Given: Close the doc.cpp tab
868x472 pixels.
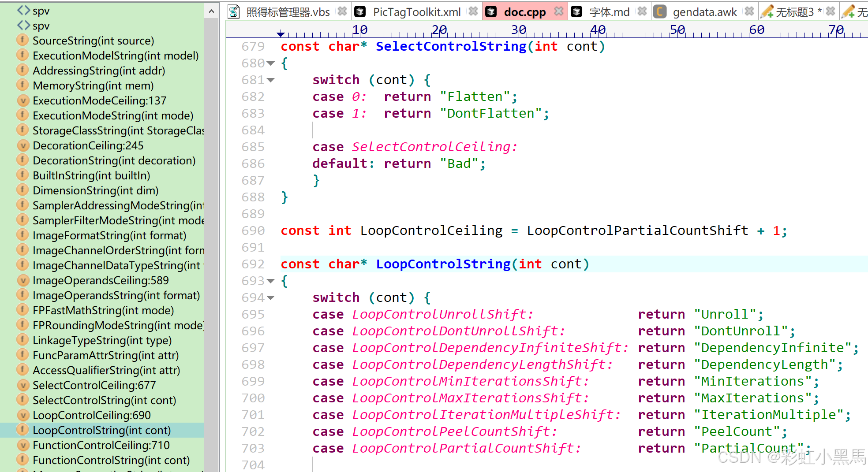Looking at the screenshot, I should click(558, 11).
